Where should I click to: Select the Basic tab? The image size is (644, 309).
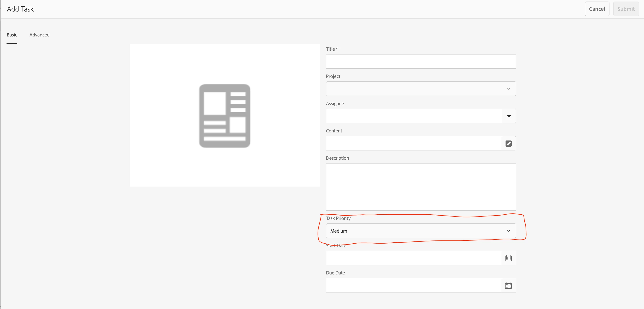12,35
